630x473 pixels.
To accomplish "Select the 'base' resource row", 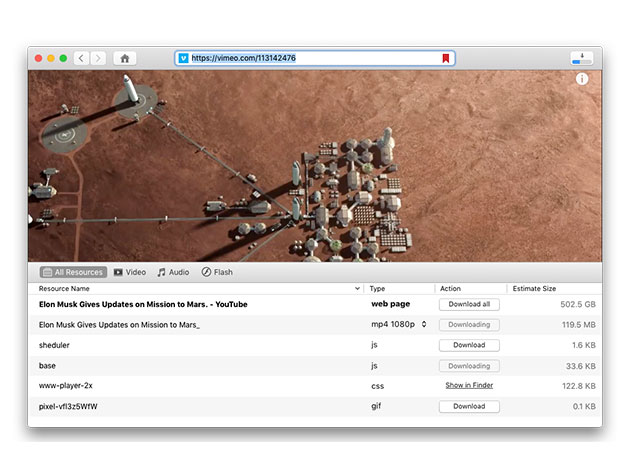I will [315, 366].
